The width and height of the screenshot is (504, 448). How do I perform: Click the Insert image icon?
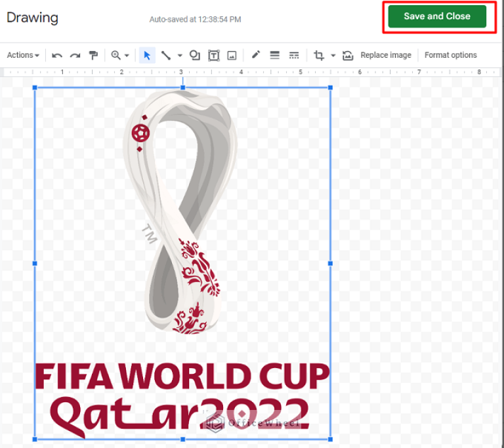coord(232,55)
